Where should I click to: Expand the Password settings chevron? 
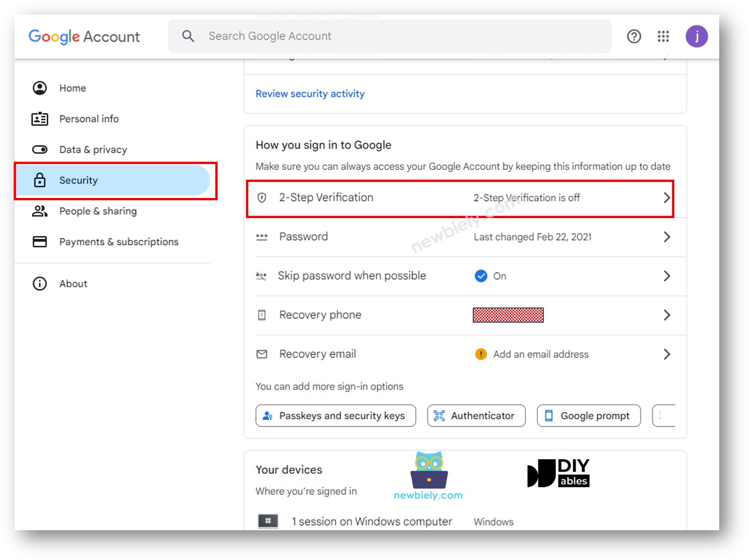(667, 237)
